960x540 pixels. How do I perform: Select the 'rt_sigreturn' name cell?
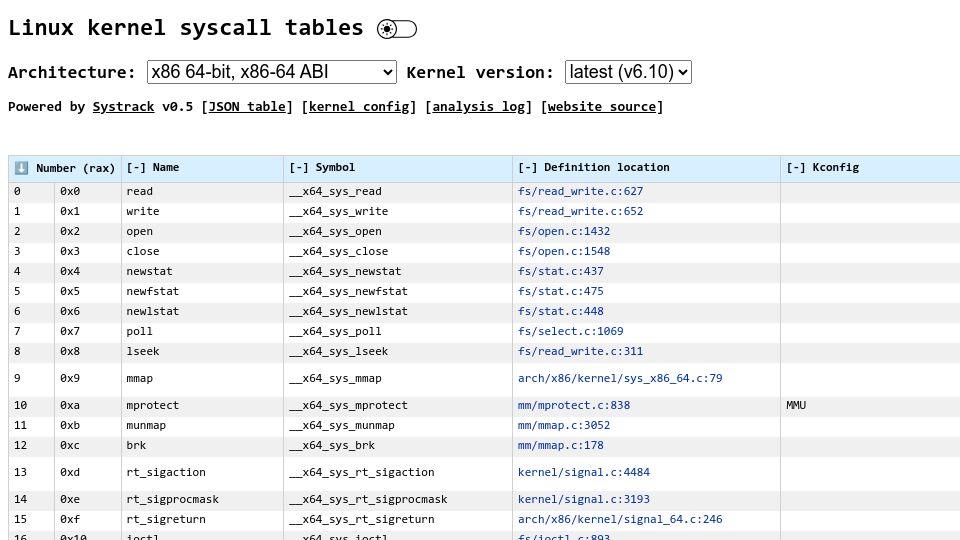(202, 519)
